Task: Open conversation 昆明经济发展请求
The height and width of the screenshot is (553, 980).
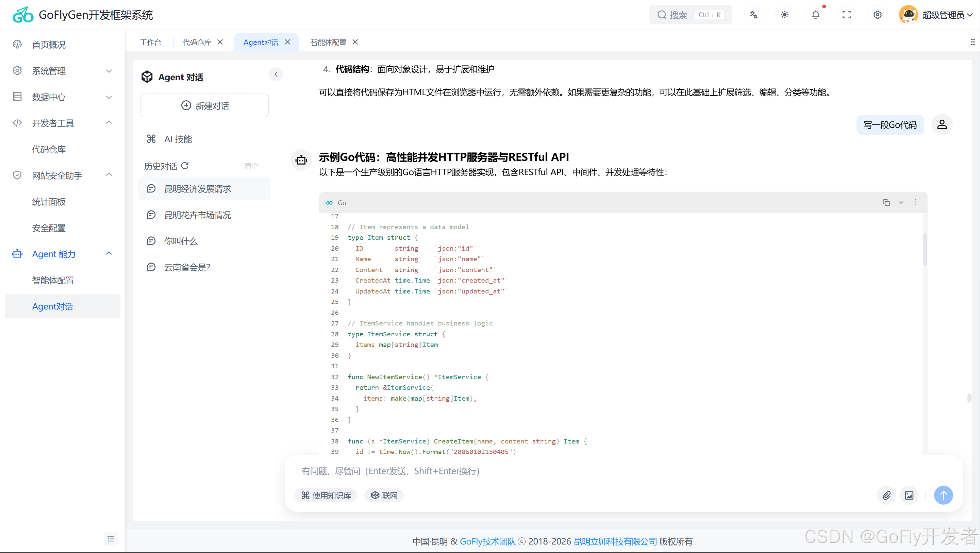Action: point(204,189)
